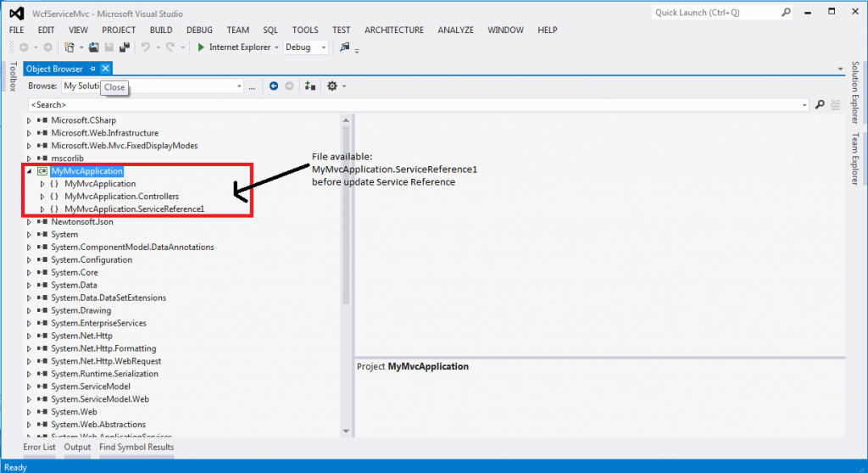
Task: Click the Save All toolbar icon
Action: [125, 47]
